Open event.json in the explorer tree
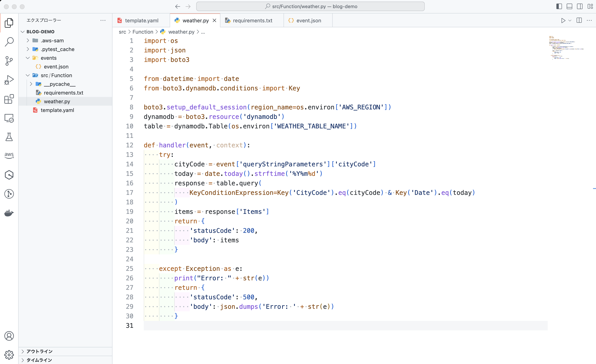 coord(65,66)
